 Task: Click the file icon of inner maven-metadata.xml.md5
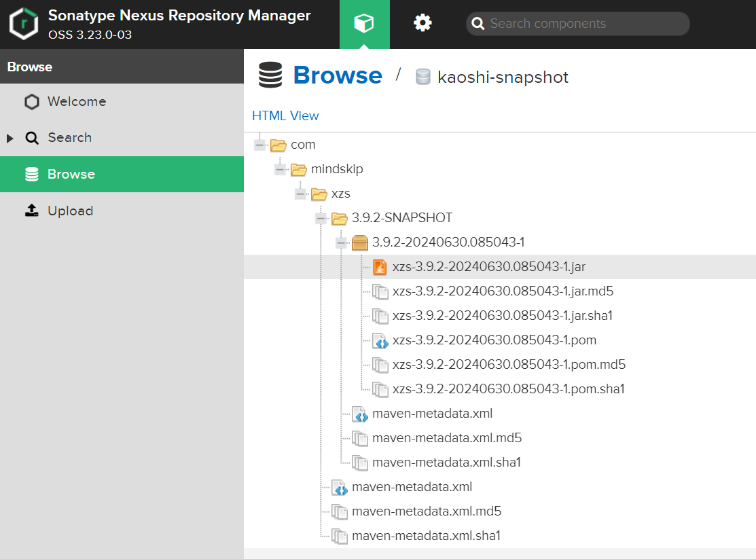click(360, 438)
